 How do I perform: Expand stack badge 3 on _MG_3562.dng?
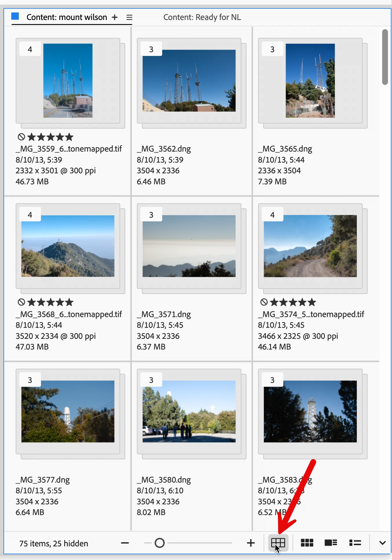tap(151, 49)
